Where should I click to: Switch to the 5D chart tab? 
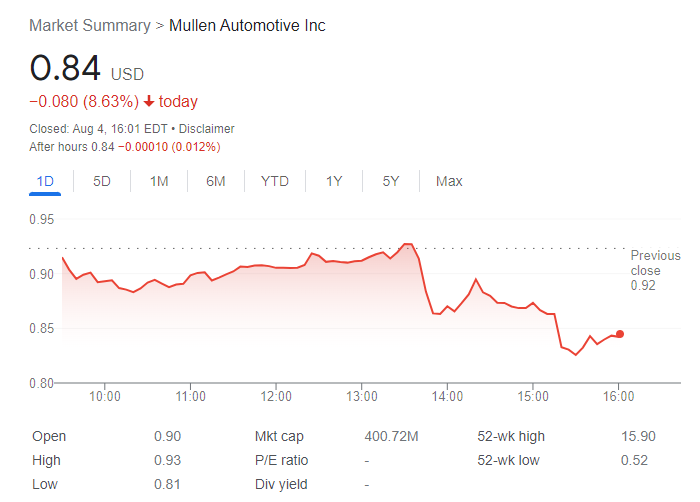pos(102,181)
